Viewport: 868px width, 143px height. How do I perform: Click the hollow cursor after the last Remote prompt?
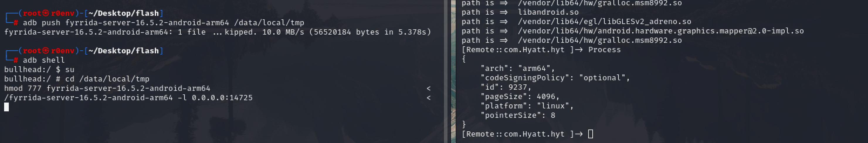[x=590, y=134]
